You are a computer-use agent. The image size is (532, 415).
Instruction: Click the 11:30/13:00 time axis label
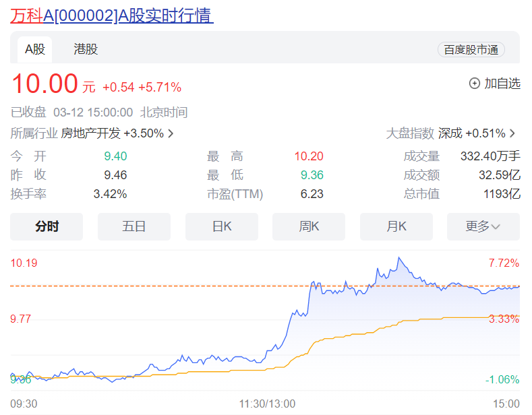click(x=267, y=404)
